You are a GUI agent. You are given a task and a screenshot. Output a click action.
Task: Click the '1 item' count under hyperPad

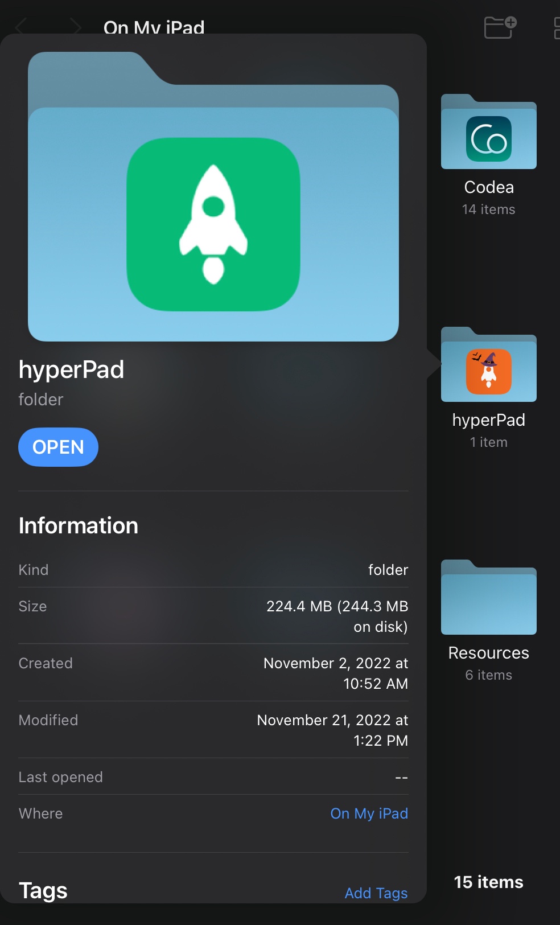pos(489,442)
